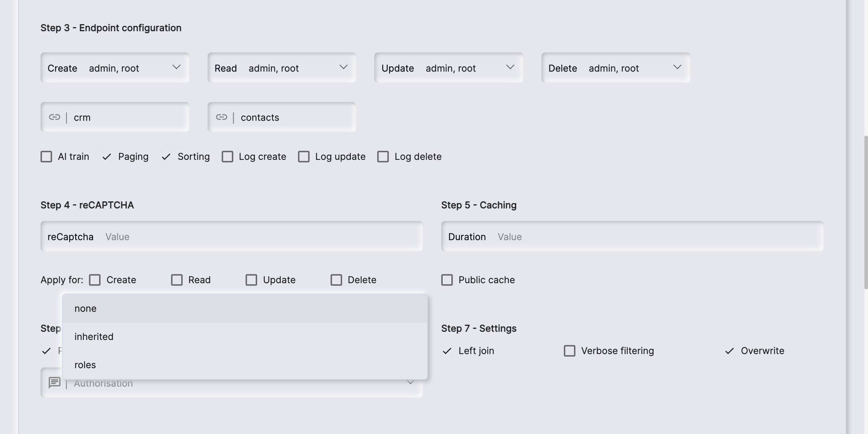Image resolution: width=868 pixels, height=434 pixels.
Task: Click the message icon in Authorisation field
Action: point(55,382)
